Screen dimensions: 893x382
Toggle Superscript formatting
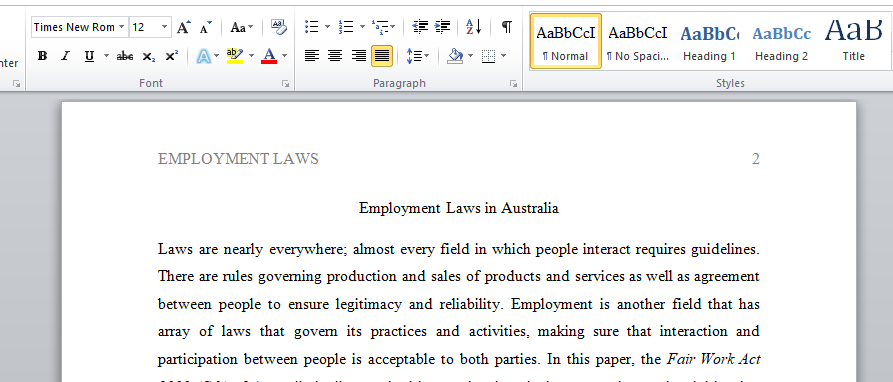[171, 56]
